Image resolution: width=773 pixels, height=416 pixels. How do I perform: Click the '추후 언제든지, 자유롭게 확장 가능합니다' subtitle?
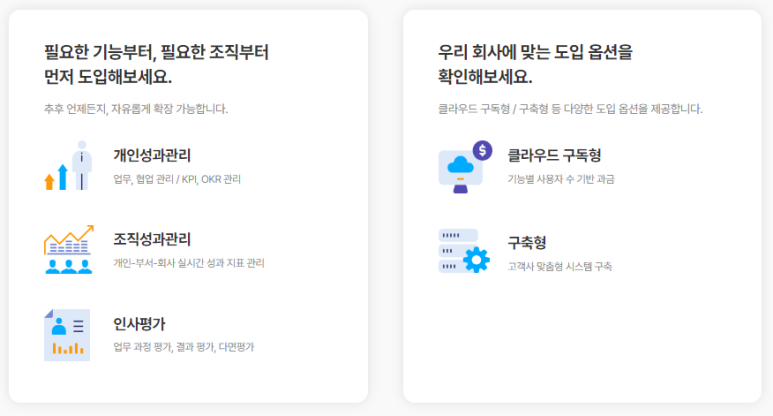[x=136, y=108]
